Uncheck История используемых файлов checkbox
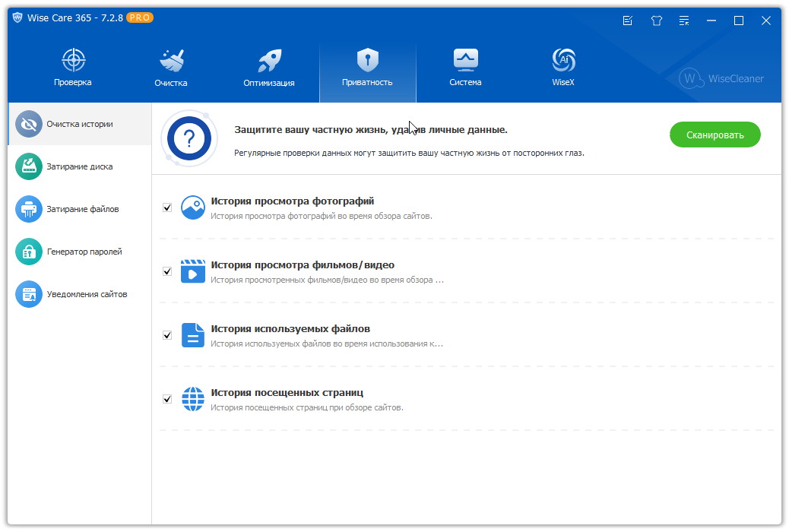 click(x=167, y=335)
